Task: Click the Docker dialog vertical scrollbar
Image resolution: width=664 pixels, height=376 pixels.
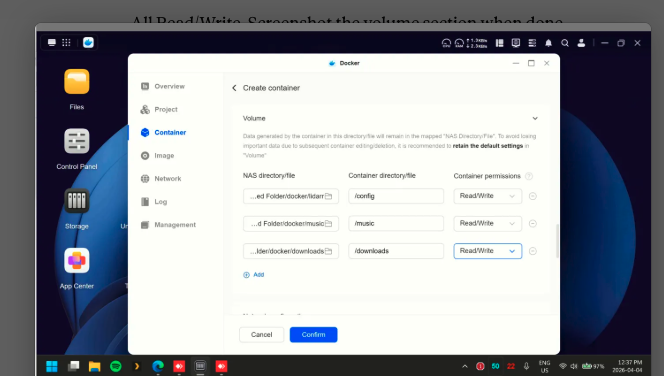Action: (557, 241)
